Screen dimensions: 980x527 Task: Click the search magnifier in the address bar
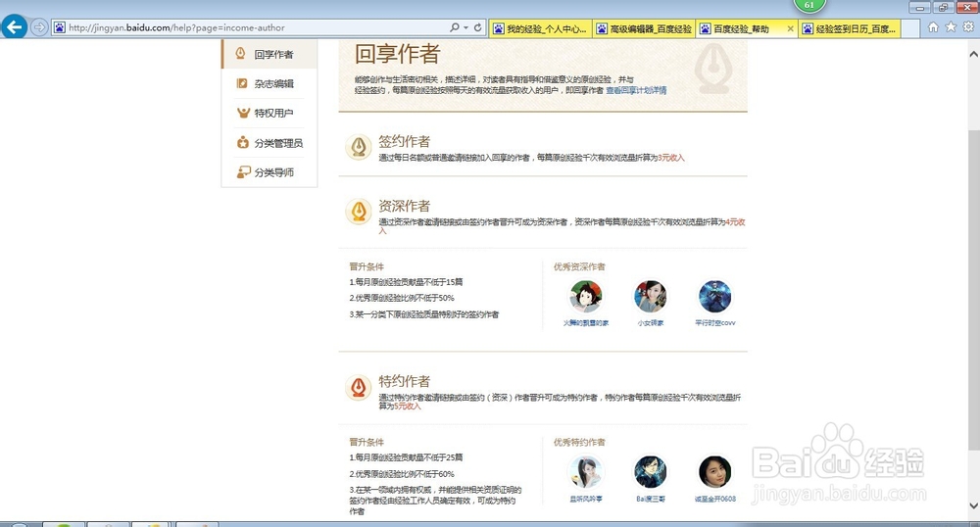pyautogui.click(x=455, y=27)
